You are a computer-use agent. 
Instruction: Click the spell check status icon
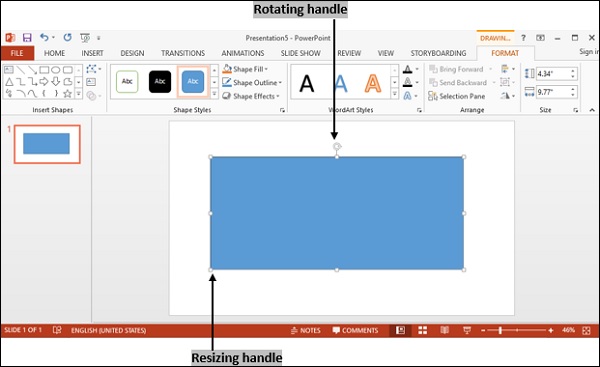[57, 330]
